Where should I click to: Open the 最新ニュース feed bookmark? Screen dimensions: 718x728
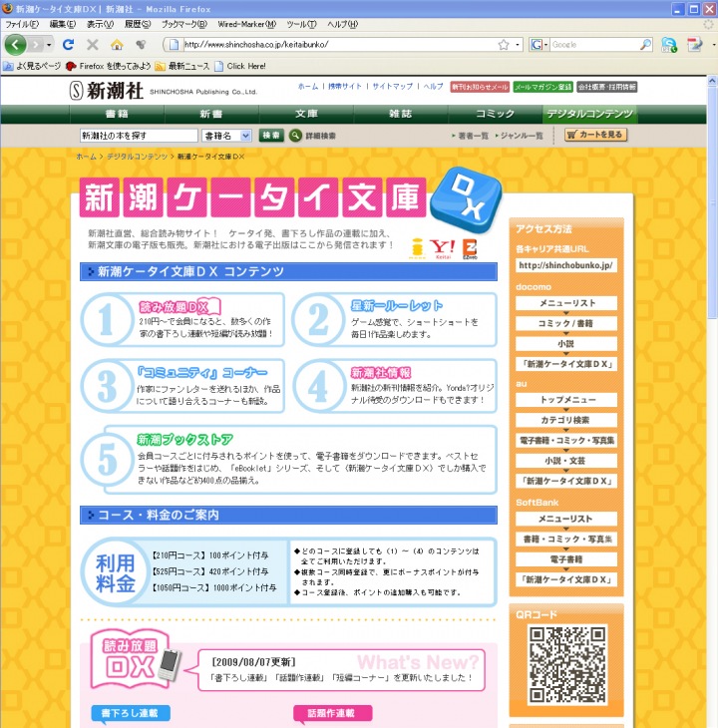182,67
